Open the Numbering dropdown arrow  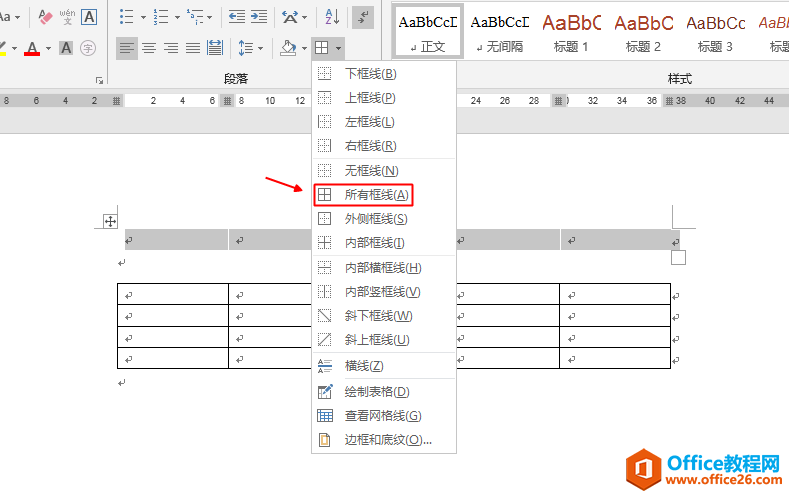tap(177, 18)
